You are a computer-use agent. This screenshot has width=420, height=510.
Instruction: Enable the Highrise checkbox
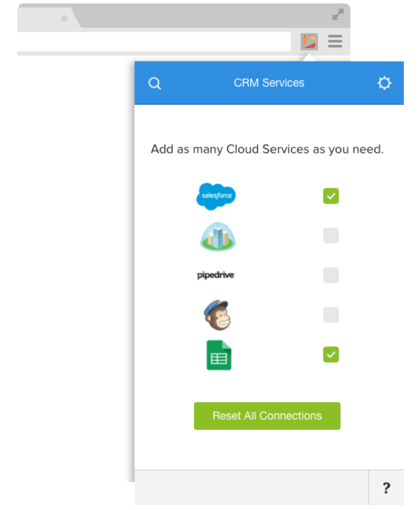pyautogui.click(x=331, y=236)
